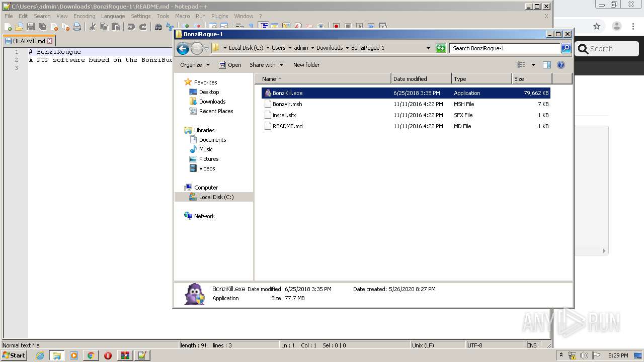The width and height of the screenshot is (644, 362).
Task: Click the Redo arrow in Notepad++ toolbar
Action: click(x=143, y=27)
